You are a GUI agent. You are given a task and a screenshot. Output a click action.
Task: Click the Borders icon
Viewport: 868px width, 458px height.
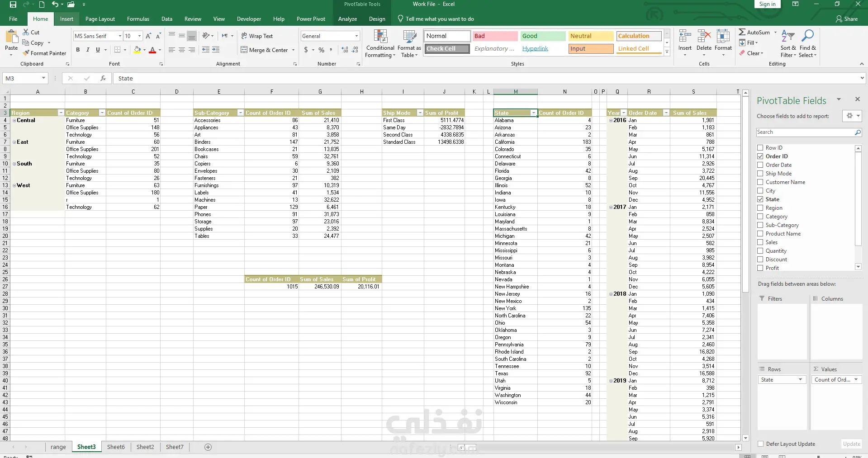(x=118, y=50)
